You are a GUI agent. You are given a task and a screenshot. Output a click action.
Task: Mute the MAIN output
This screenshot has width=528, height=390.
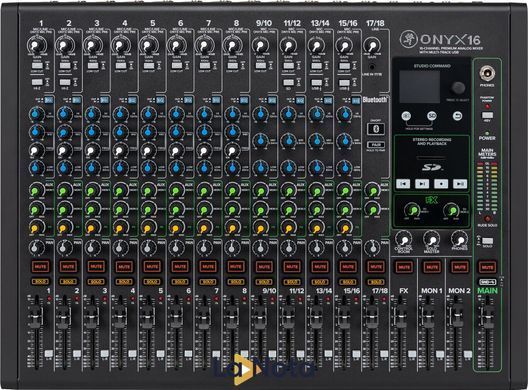click(x=487, y=267)
